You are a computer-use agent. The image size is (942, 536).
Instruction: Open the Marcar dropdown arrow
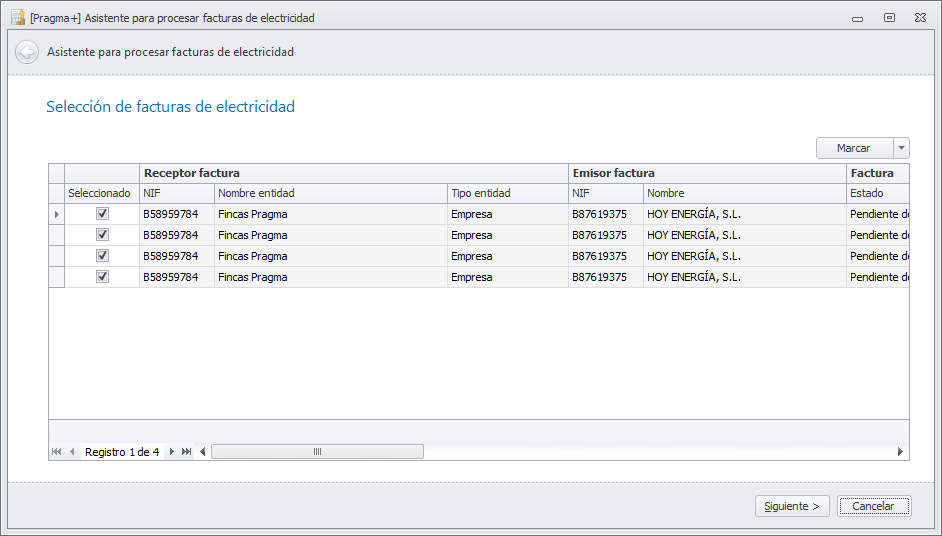click(x=901, y=148)
